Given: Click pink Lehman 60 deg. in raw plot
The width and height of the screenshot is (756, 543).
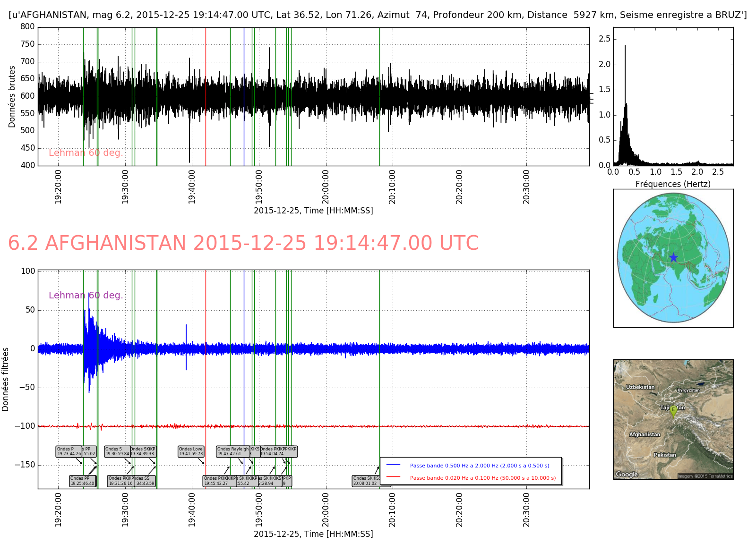Looking at the screenshot, I should click(86, 153).
